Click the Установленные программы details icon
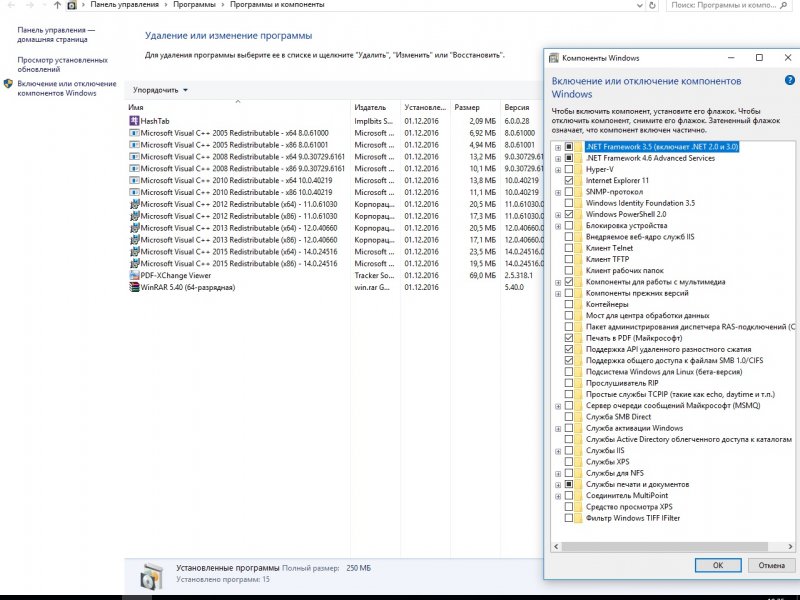 152,575
